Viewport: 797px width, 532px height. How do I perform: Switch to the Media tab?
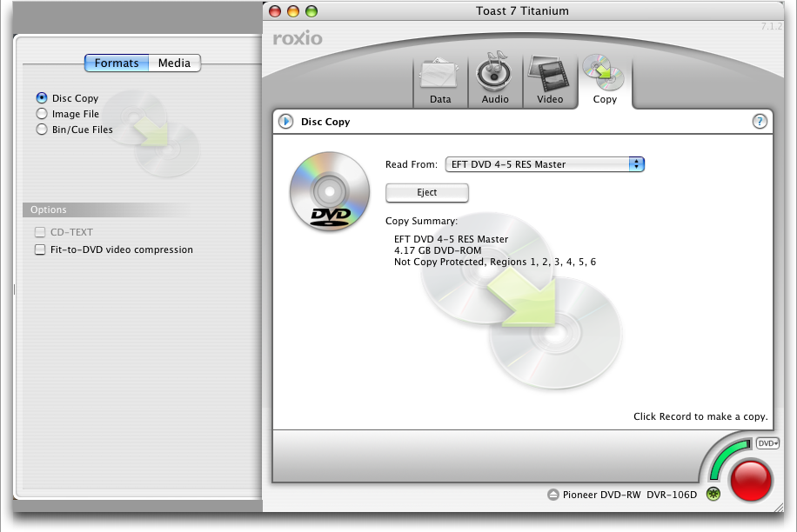[x=174, y=63]
